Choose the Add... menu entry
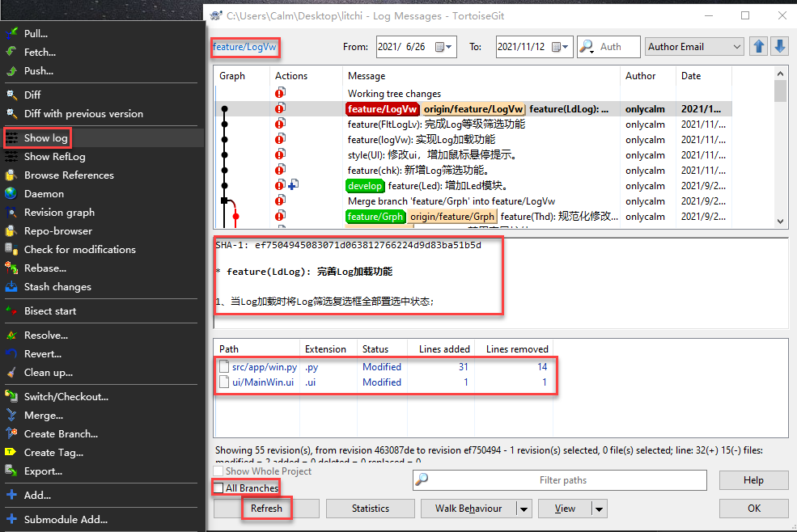 [x=104, y=495]
